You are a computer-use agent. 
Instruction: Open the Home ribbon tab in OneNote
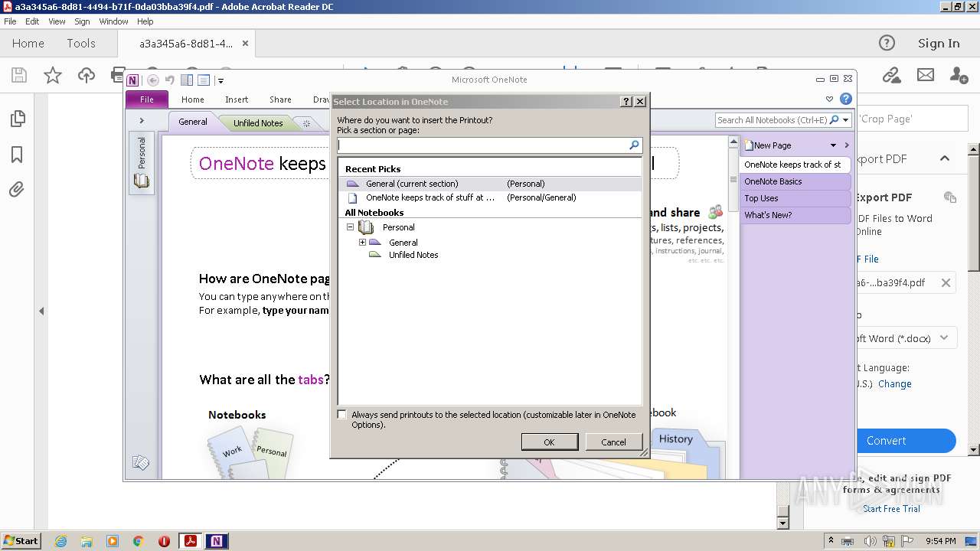(192, 99)
